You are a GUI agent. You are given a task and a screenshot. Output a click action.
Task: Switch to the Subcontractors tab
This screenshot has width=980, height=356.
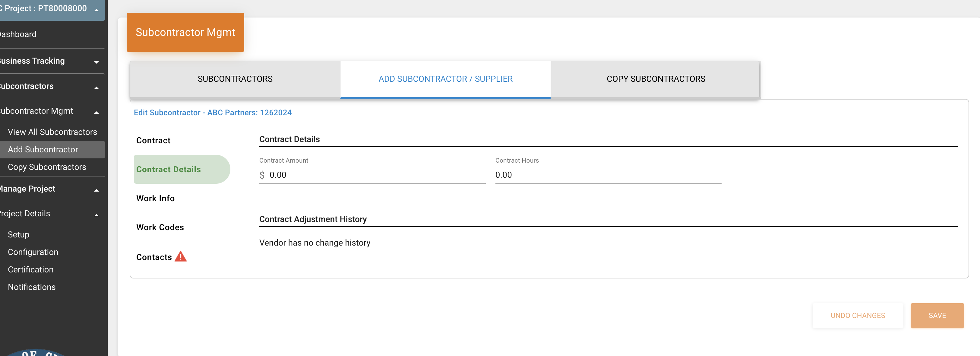[x=235, y=79]
